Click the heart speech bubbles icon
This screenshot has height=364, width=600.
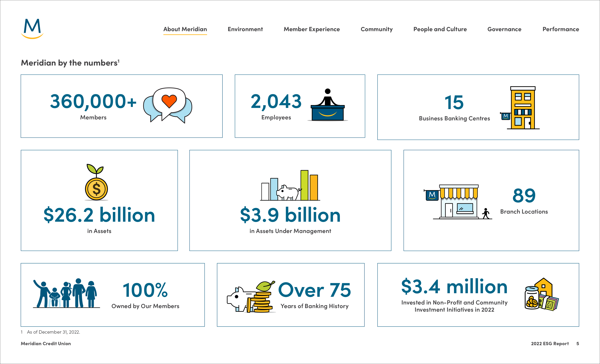168,105
